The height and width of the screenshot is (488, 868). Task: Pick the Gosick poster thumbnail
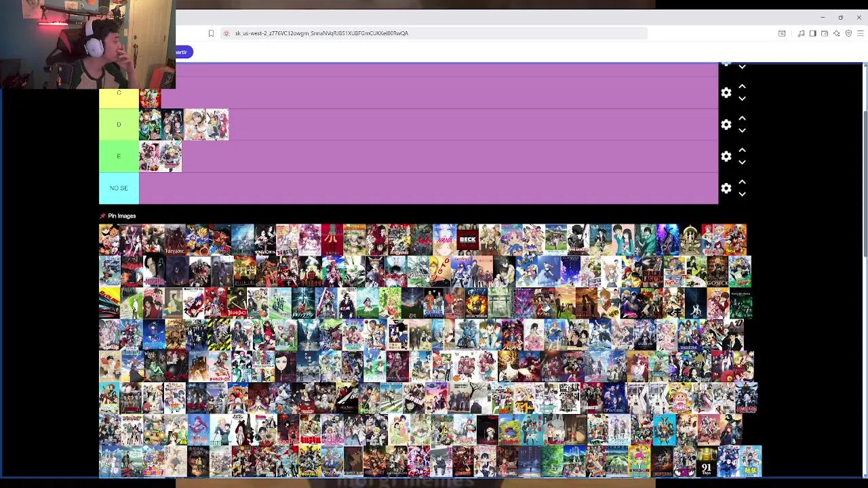pos(717,271)
